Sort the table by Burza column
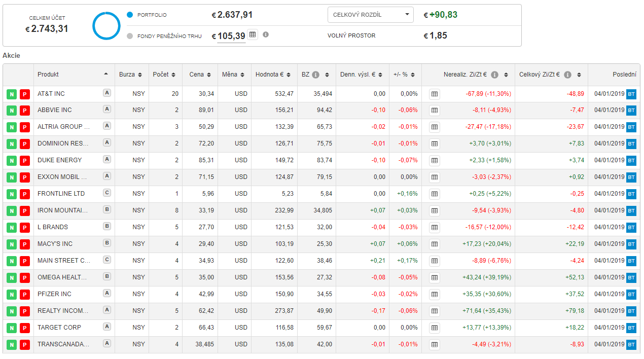 [132, 75]
